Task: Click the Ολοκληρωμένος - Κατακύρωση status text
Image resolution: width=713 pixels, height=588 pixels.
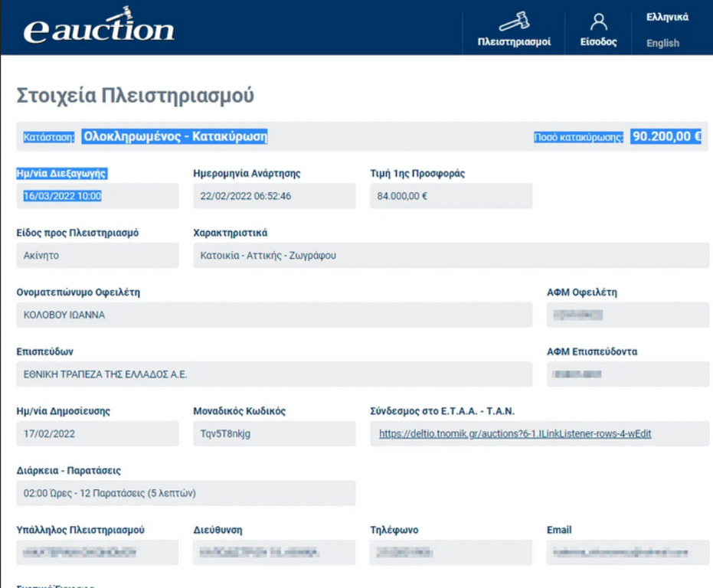Action: (x=175, y=137)
